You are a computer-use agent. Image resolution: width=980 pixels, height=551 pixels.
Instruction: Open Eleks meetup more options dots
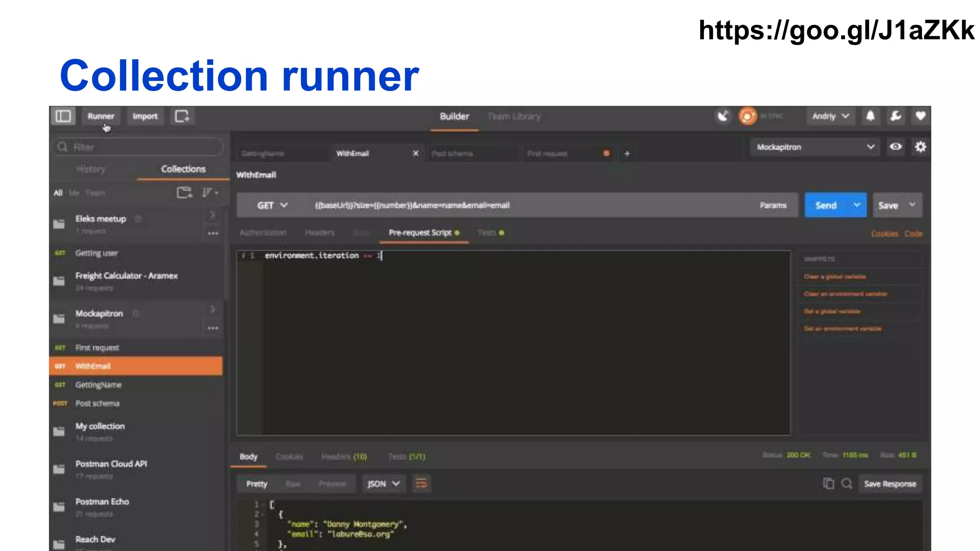[212, 233]
